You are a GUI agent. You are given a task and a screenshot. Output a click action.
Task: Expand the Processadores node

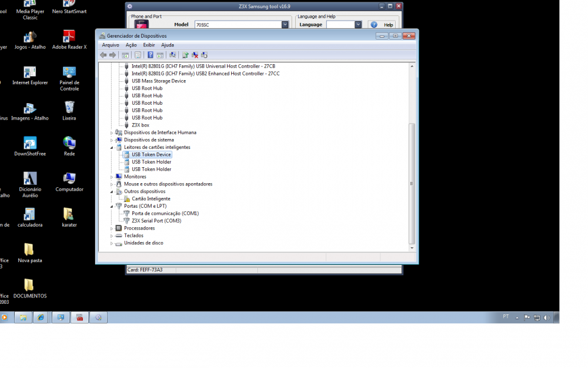pos(111,228)
